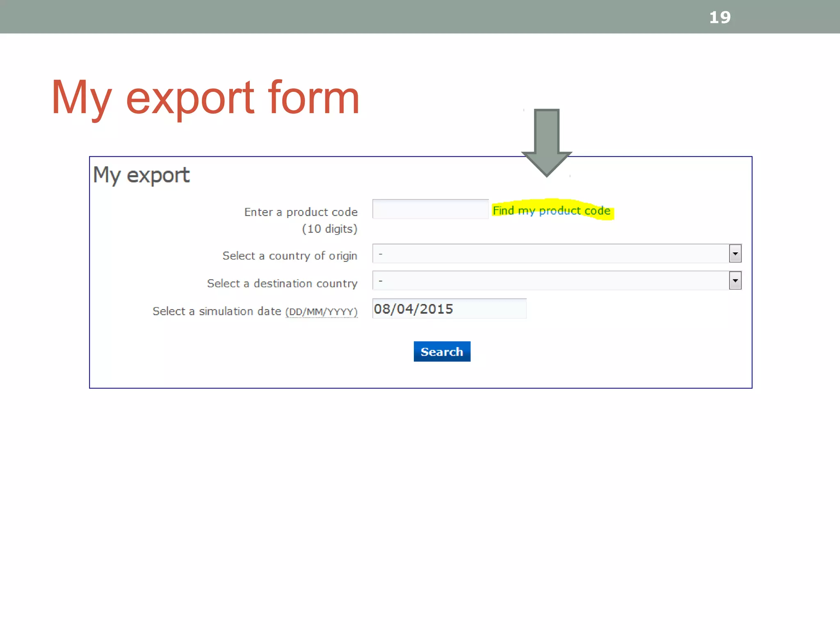840x630 pixels.
Task: Click the simulation date field
Action: (x=449, y=309)
